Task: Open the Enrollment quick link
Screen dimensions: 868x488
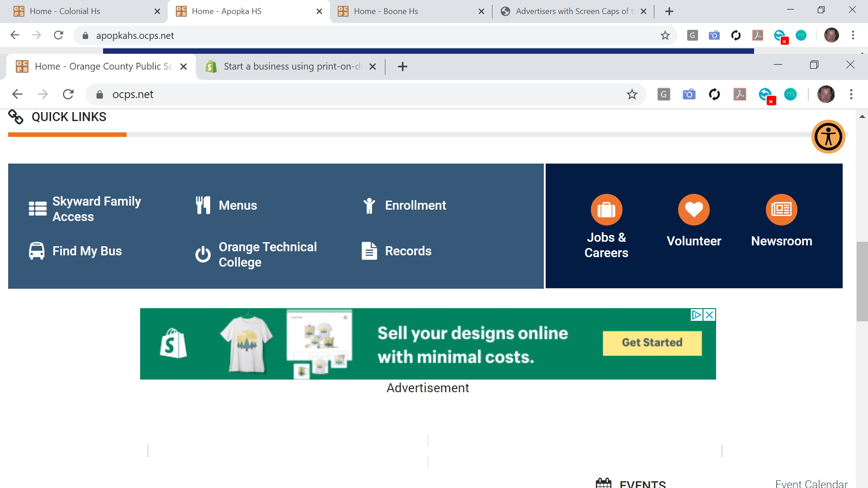Action: tap(415, 205)
